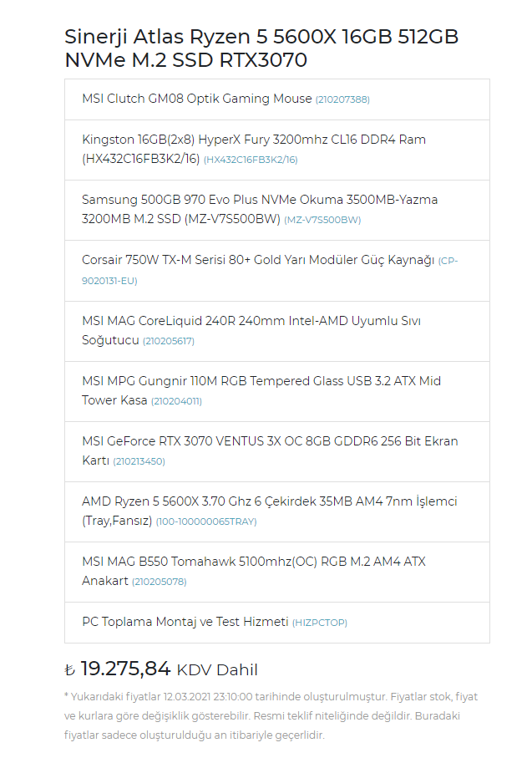Click the blue MZ-V7S500BW code link
Image resolution: width=532 pixels, height=758 pixels.
(322, 220)
